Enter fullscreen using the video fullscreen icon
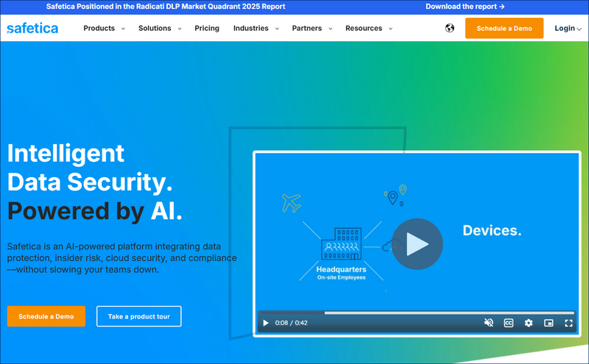 pos(568,323)
